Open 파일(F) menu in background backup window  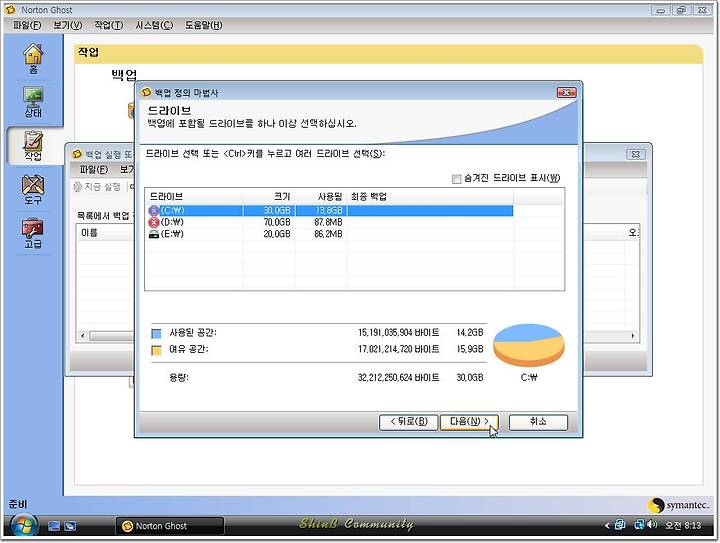tap(94, 169)
